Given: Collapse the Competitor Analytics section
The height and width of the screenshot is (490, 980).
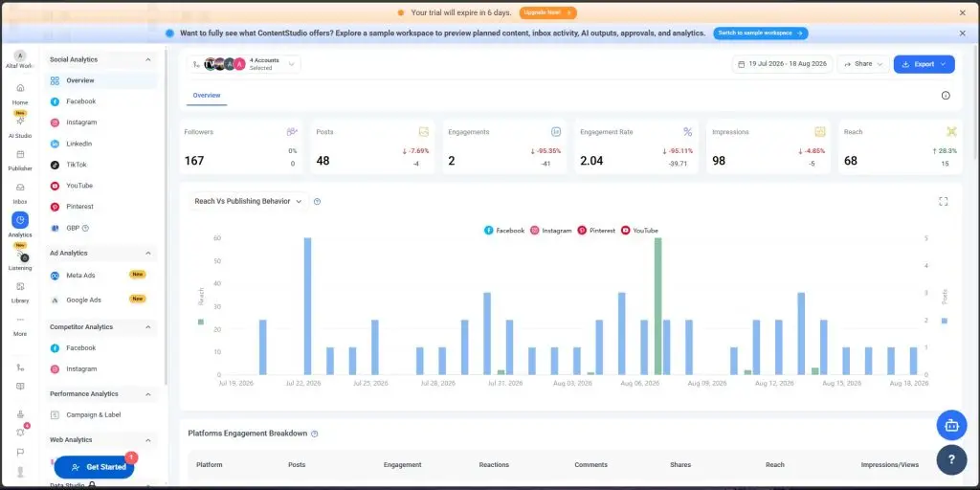Looking at the screenshot, I should [148, 327].
